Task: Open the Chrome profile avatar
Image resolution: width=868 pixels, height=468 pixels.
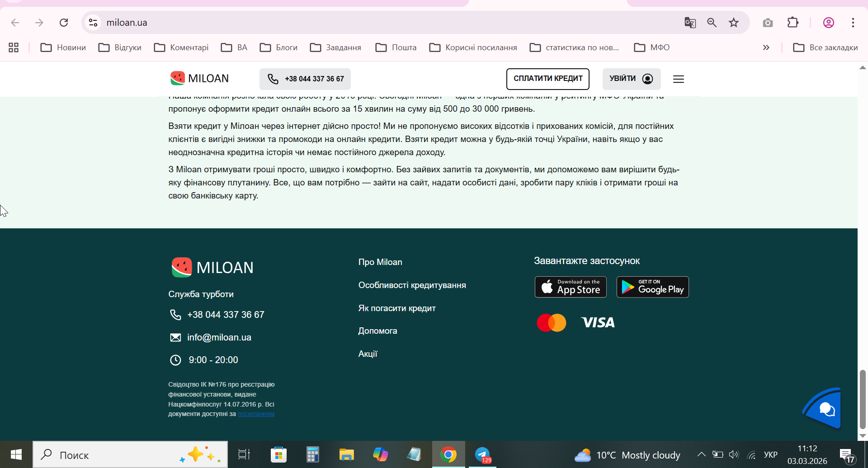Action: 829,23
